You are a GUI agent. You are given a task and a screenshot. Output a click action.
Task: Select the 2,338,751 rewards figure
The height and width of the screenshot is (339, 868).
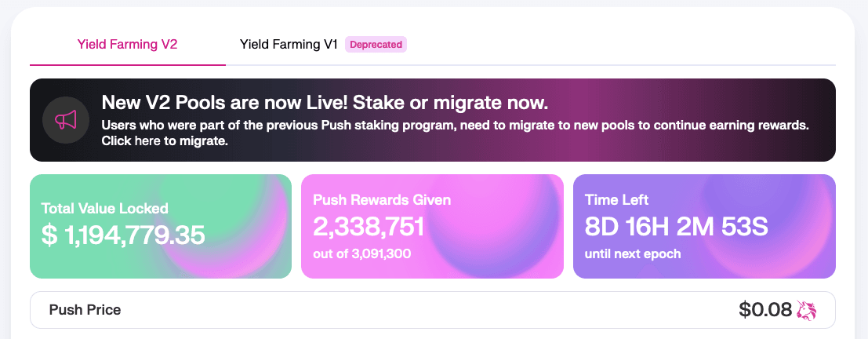click(x=369, y=227)
